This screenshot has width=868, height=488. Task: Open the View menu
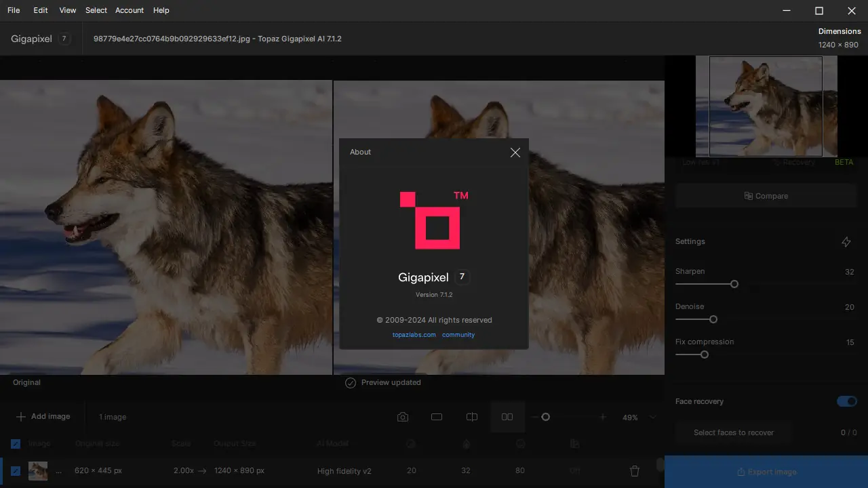point(68,10)
